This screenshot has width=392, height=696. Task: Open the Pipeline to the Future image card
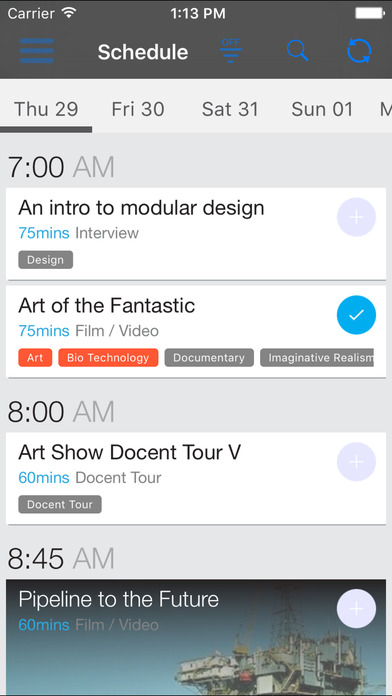196,637
